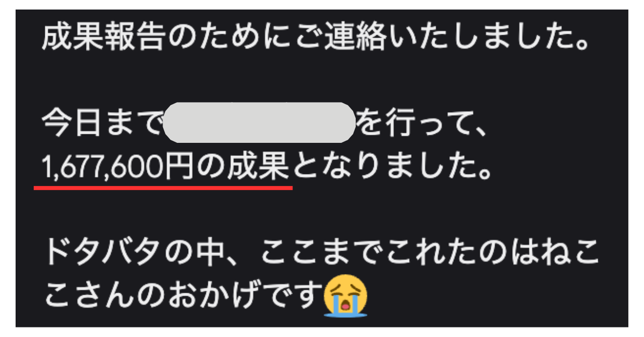Click the gray redacted blob

click(x=259, y=122)
